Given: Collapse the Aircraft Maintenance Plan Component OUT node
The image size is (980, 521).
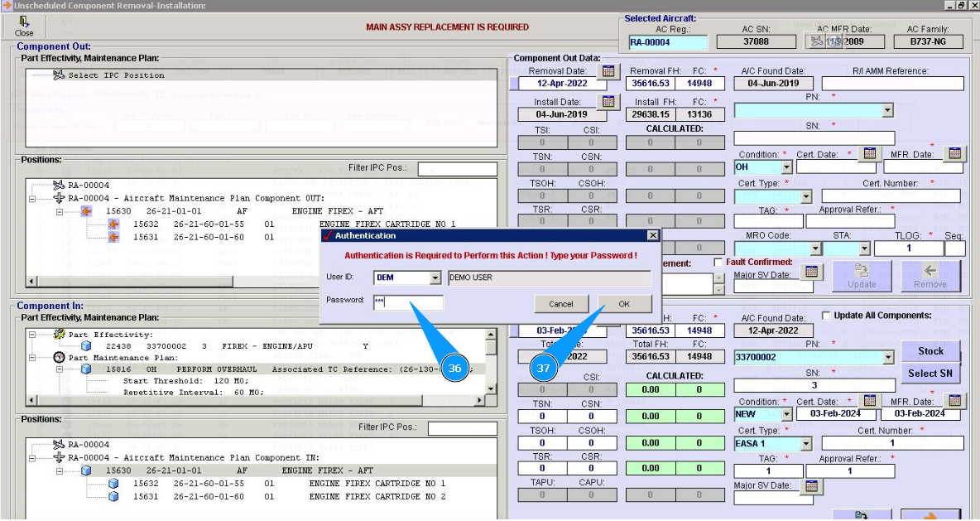Looking at the screenshot, I should coord(32,199).
